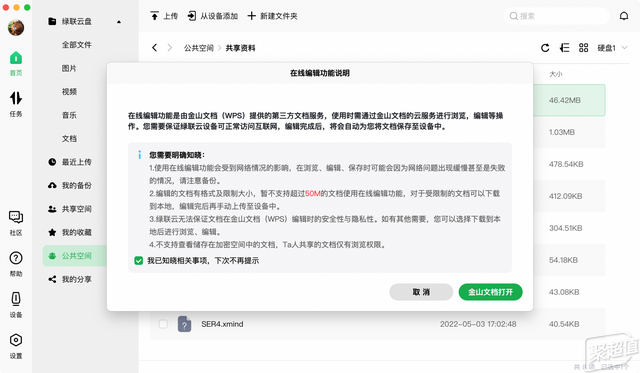
Task: Select the row with size 46.42MB
Action: click(x=569, y=100)
